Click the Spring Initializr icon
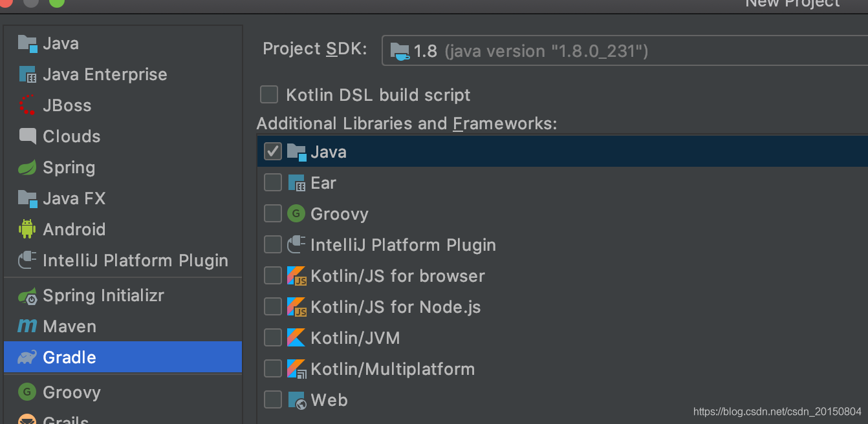868x424 pixels. point(27,296)
